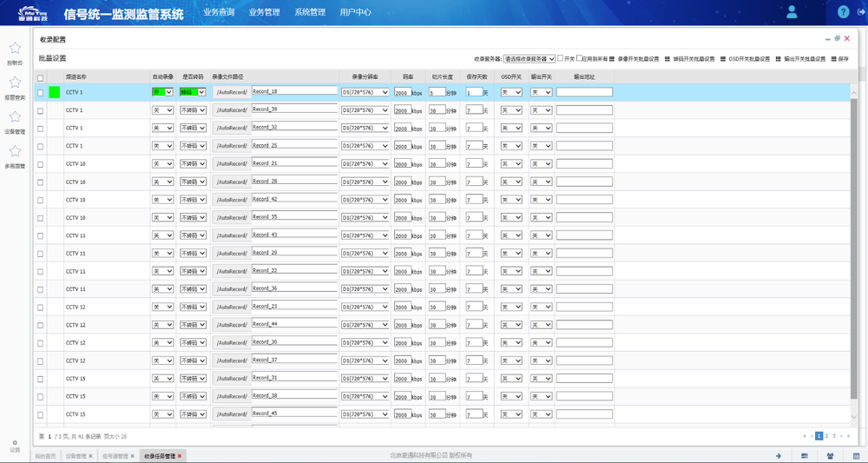868x463 pixels.
Task: Select the checkbox for the Record_39 row
Action: 40,110
